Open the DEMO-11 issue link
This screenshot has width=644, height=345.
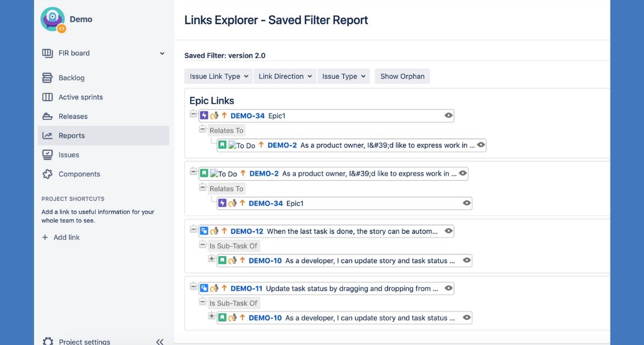[x=246, y=289]
